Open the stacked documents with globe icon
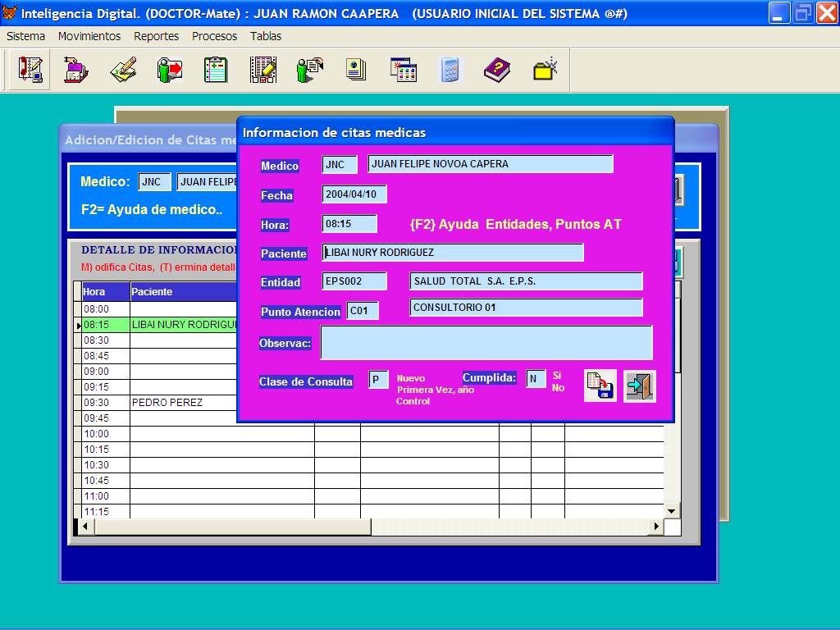Image resolution: width=840 pixels, height=630 pixels. [x=357, y=71]
